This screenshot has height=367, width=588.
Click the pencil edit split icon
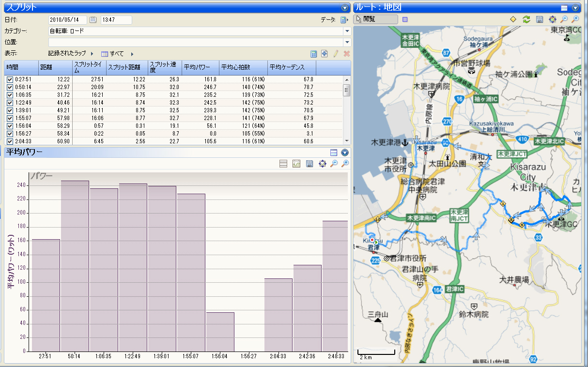tap(335, 54)
